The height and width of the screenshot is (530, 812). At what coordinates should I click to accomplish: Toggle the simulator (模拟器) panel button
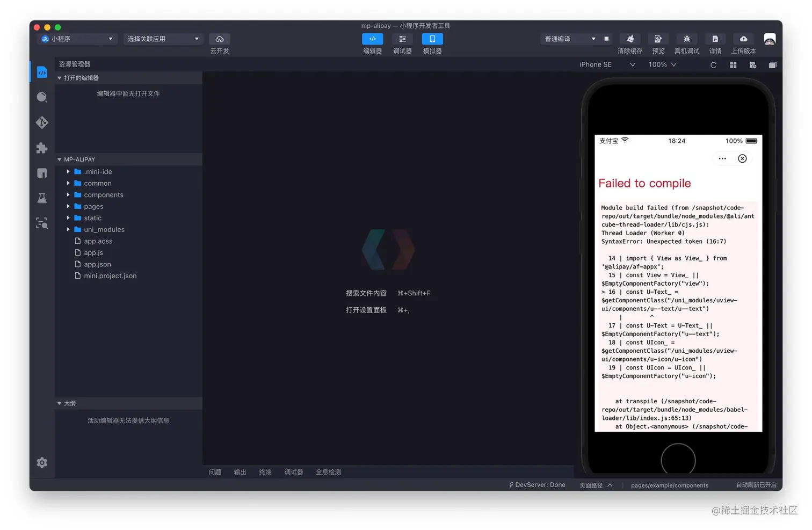pos(432,39)
